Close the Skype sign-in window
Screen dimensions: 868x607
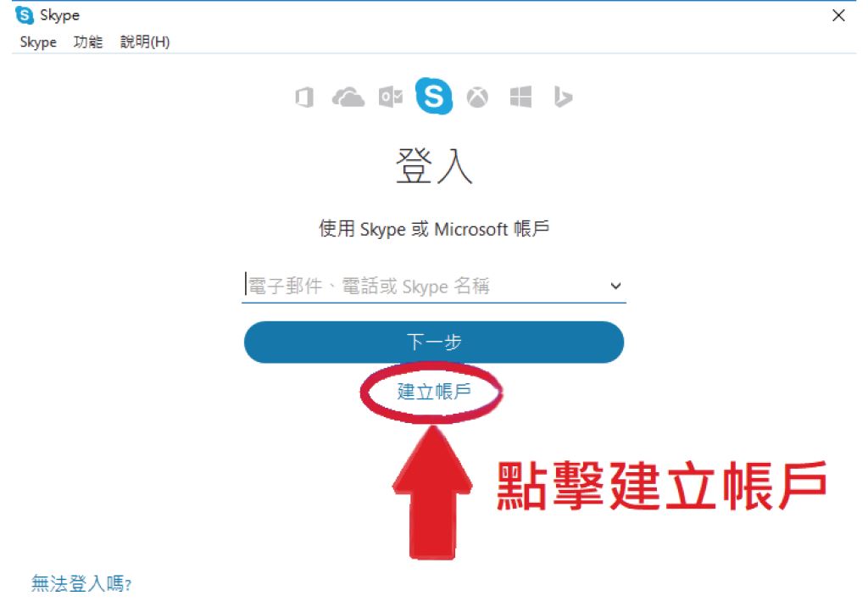838,15
